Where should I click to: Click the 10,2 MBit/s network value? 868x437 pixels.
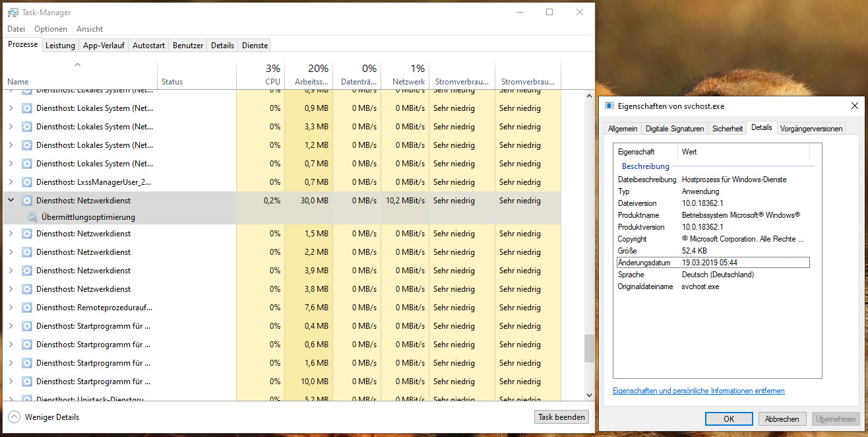click(x=406, y=201)
